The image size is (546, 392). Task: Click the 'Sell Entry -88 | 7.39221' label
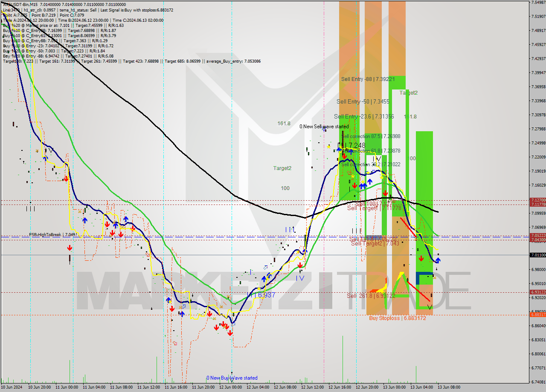(x=368, y=79)
